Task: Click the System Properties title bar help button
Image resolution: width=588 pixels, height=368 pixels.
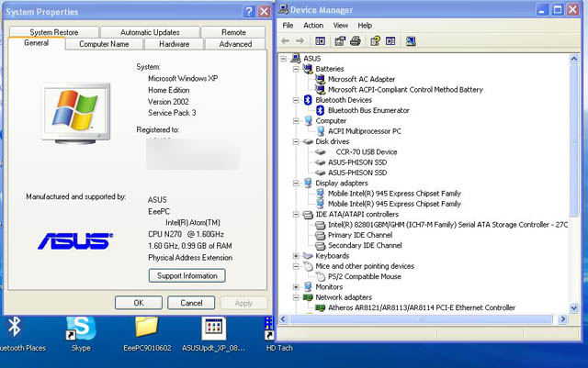Action: [249, 12]
